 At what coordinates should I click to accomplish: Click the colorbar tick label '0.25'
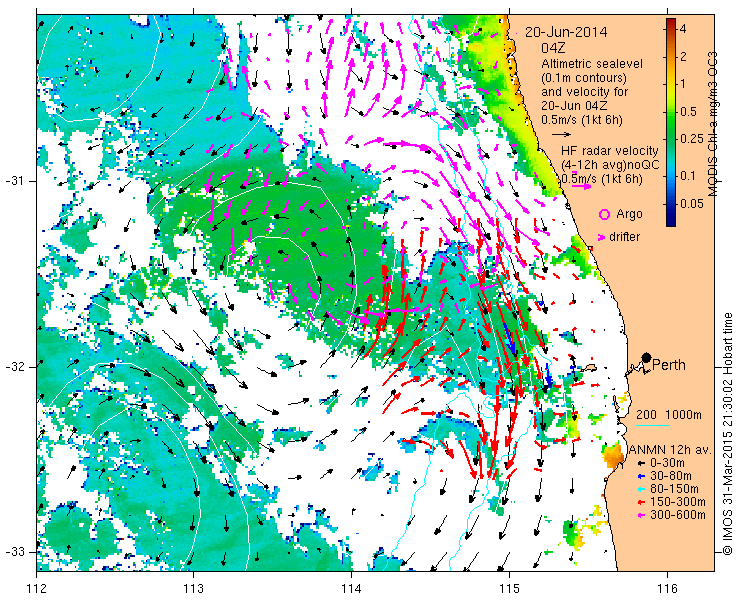(691, 139)
